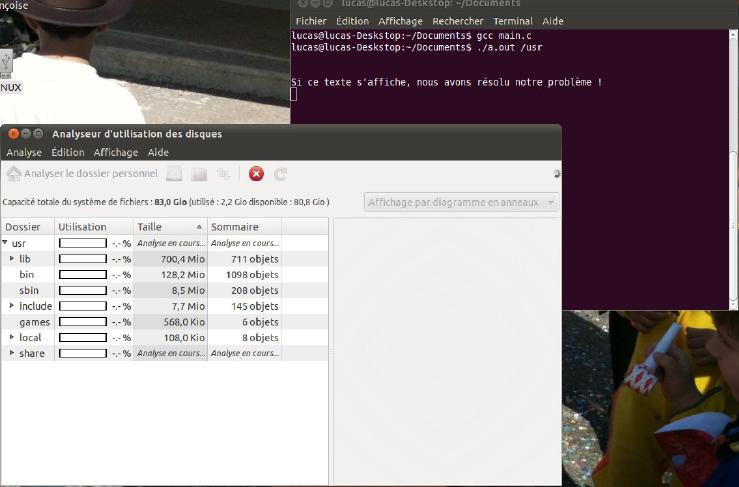
Task: Click the scan folder toolbar icon
Action: tap(199, 174)
